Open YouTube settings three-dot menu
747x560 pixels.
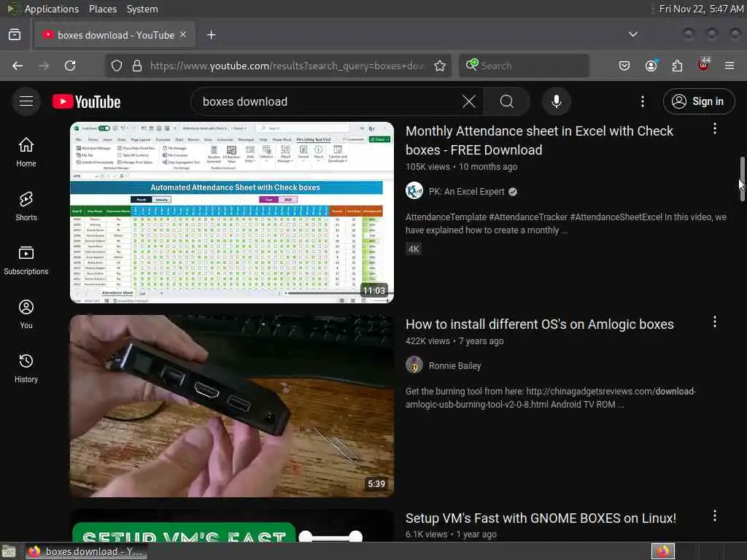(x=643, y=101)
